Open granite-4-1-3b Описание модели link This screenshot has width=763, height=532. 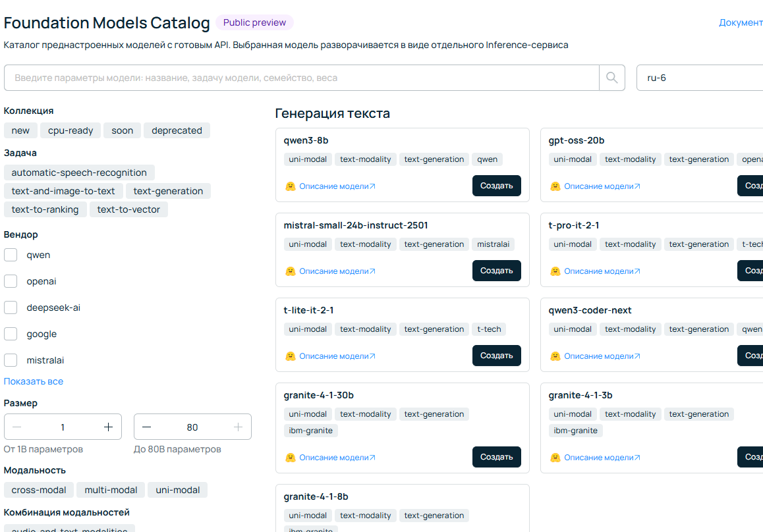coord(602,458)
